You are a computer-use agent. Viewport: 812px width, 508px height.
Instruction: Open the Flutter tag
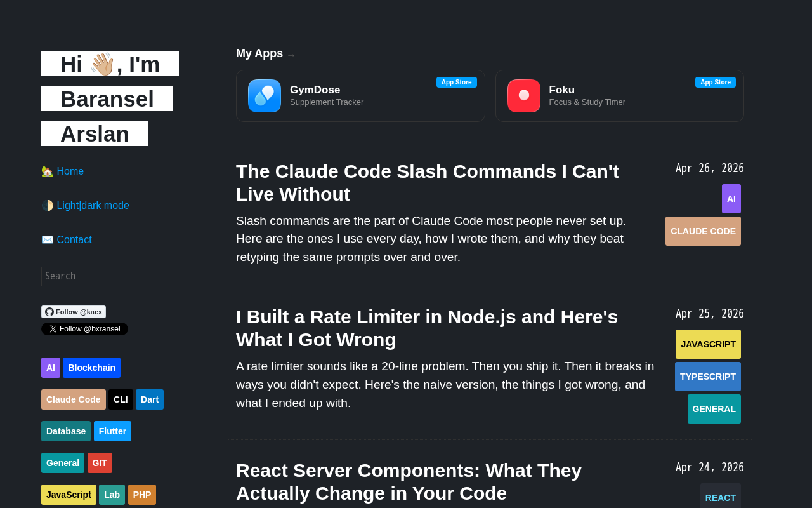[x=112, y=431]
